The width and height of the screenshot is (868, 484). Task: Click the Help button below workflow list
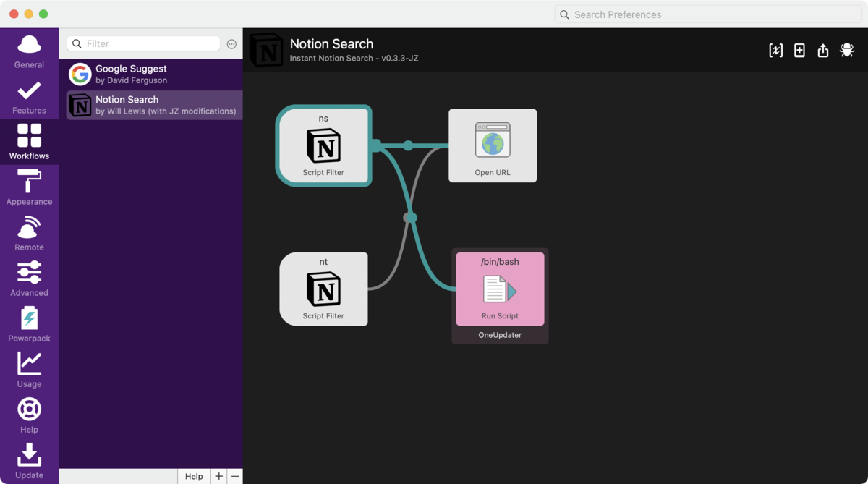(x=194, y=476)
